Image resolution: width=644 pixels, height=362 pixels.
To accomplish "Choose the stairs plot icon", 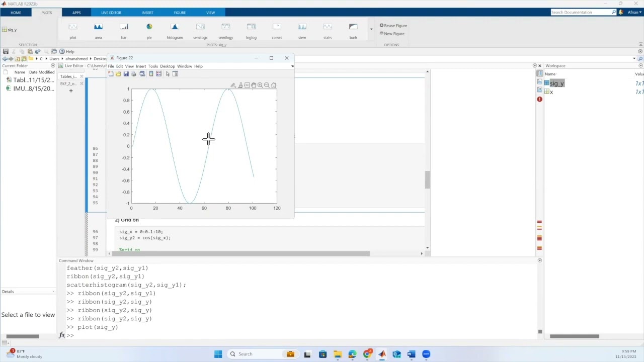I will pos(328,27).
